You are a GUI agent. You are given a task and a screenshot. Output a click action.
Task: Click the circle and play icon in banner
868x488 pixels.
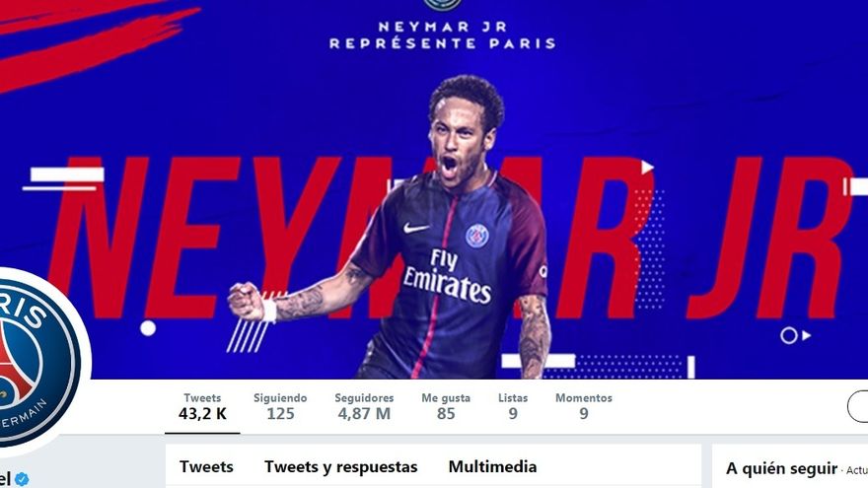[x=795, y=335]
